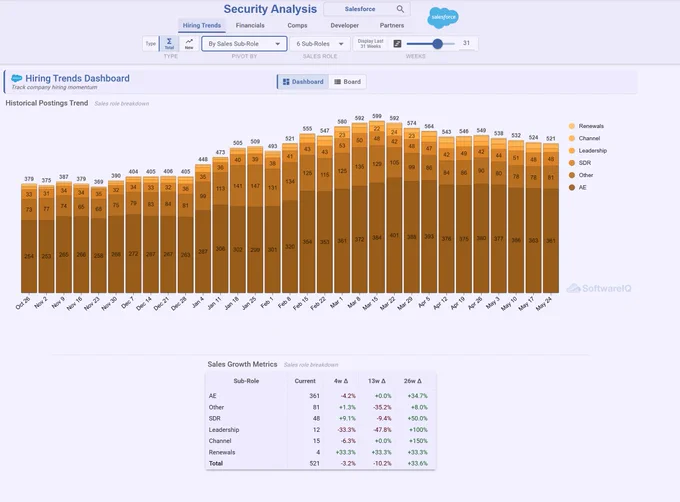Click the 13w Δ column header

[x=376, y=381]
